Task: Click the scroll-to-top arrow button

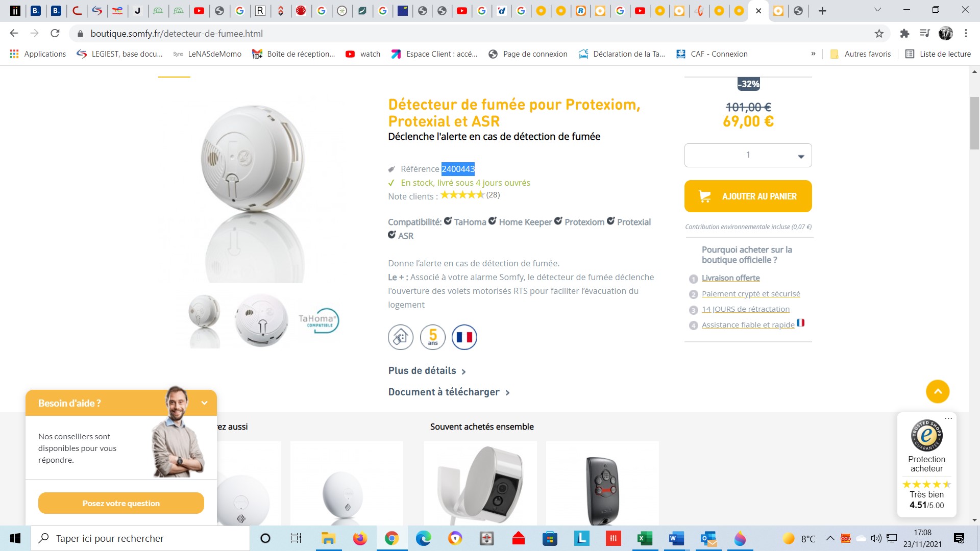Action: tap(938, 392)
